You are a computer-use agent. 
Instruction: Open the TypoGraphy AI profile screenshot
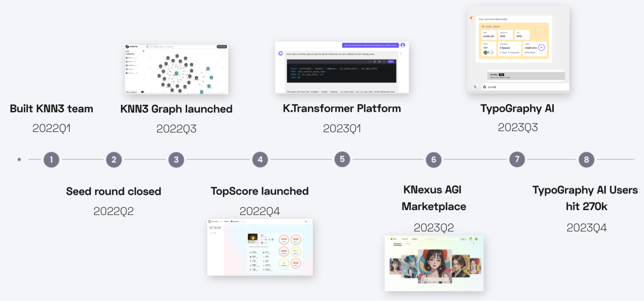[x=518, y=49]
